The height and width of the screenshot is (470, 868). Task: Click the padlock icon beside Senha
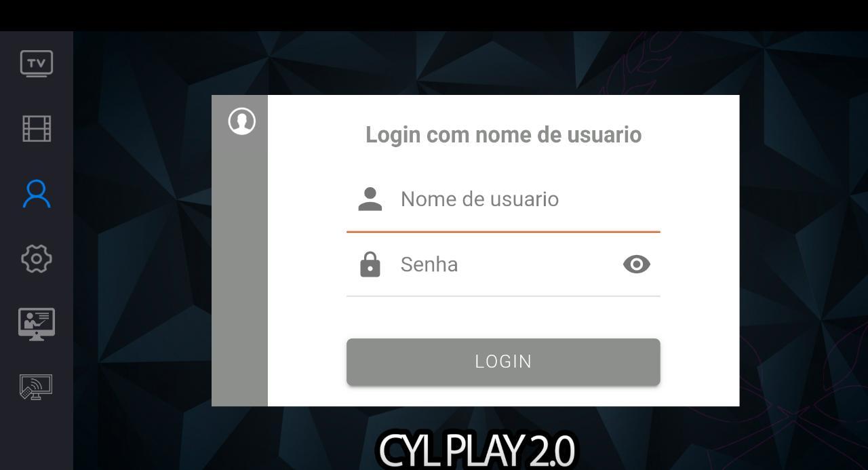370,264
